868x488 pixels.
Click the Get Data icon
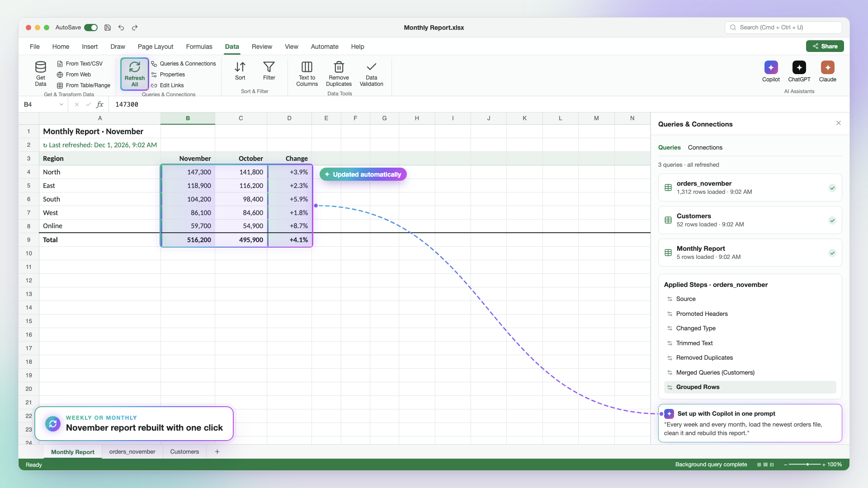41,67
